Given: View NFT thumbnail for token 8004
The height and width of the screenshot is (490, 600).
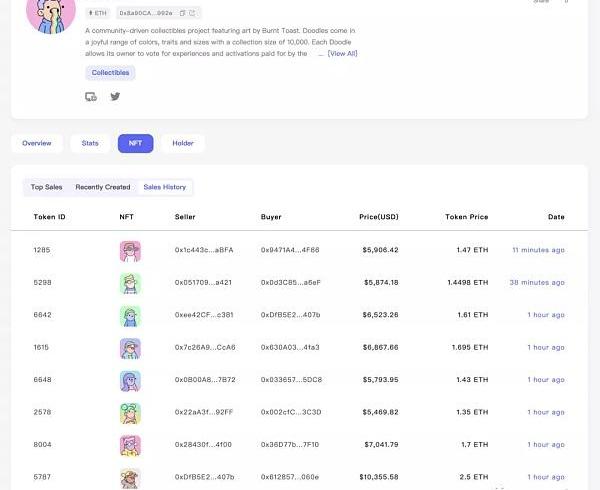Looking at the screenshot, I should click(130, 445).
